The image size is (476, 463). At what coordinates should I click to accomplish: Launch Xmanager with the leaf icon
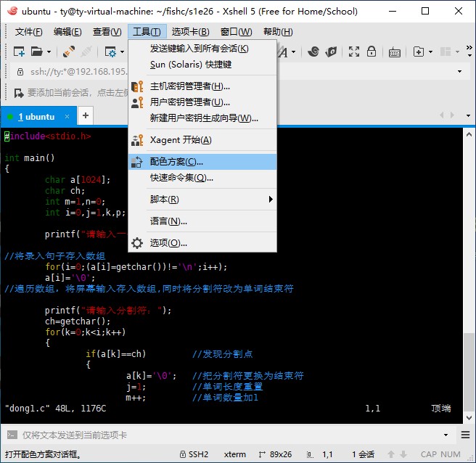tap(331, 52)
